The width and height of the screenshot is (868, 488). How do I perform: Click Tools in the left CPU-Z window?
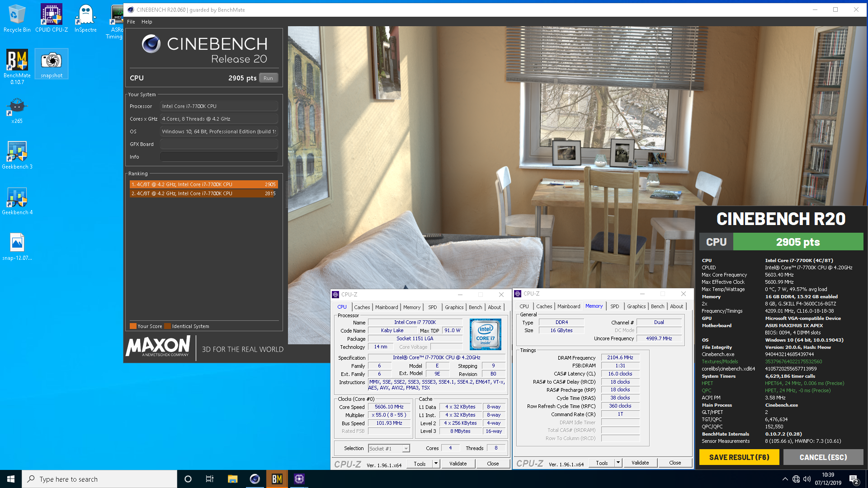(x=420, y=464)
